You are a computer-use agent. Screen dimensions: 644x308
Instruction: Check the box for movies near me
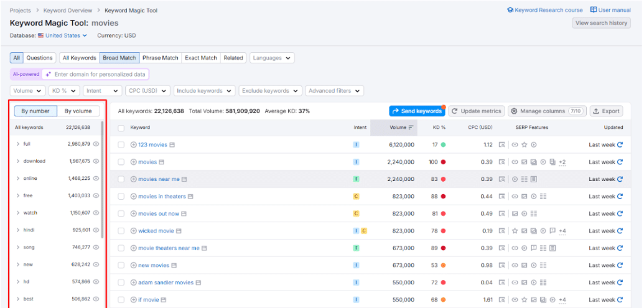point(121,179)
